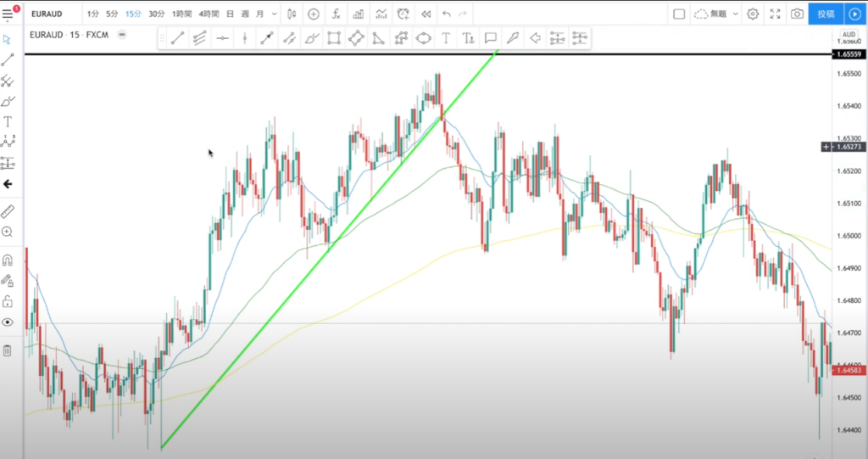Click the blue 投稿 publish button
The image size is (868, 459).
click(826, 14)
